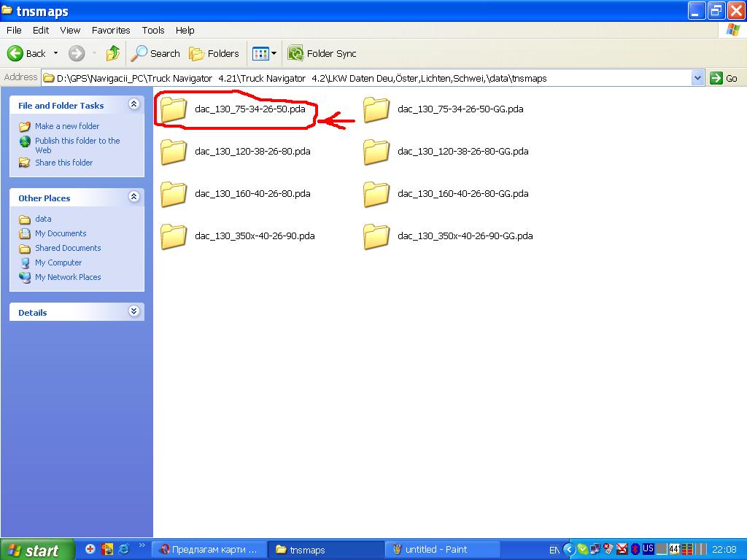
Task: Select folder icon dac_130_120-38-26-80.pda
Action: [x=174, y=152]
